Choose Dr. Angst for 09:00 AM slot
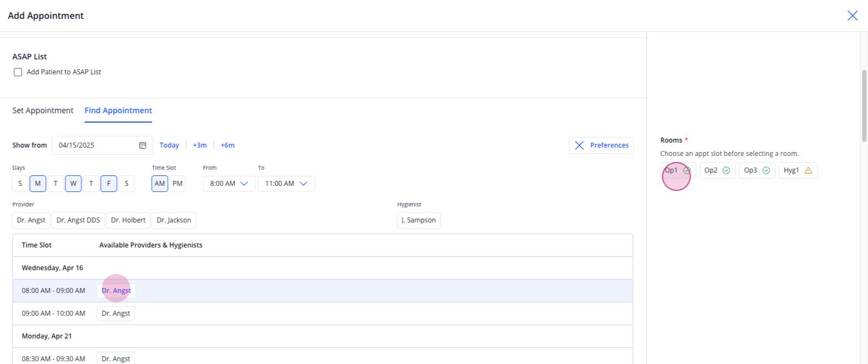This screenshot has width=868, height=364. (116, 314)
